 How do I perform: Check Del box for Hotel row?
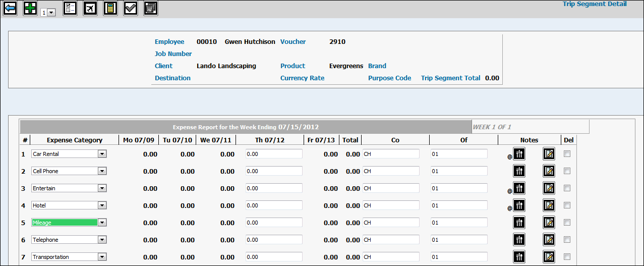[567, 205]
